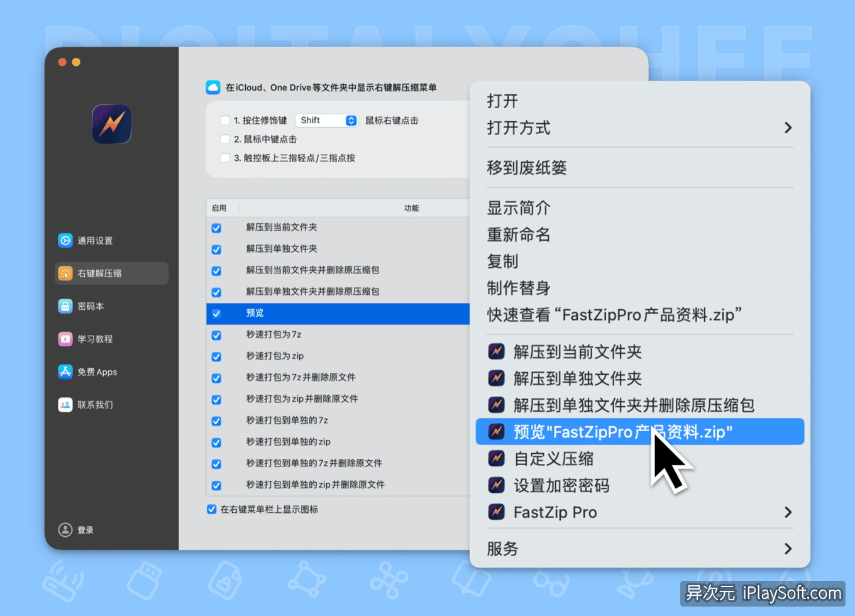This screenshot has height=616, width=855.
Task: Uncheck 解压到当前文件夹 in function list
Action: click(x=216, y=228)
